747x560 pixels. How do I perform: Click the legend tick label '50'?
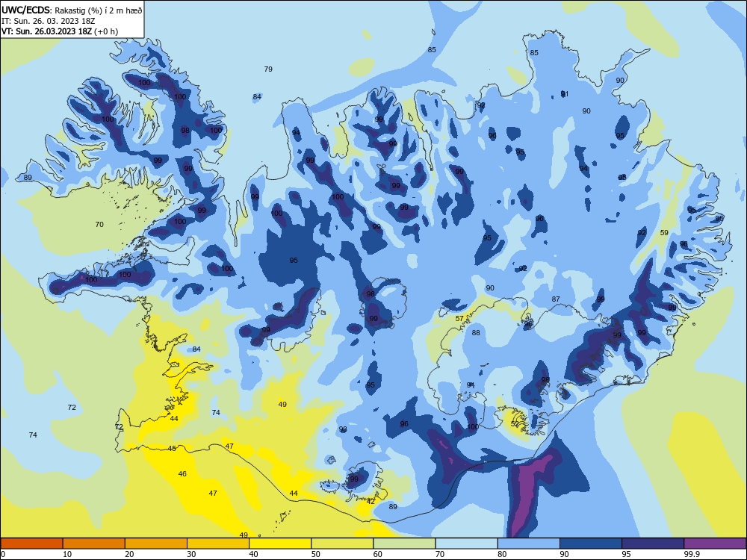pos(316,554)
